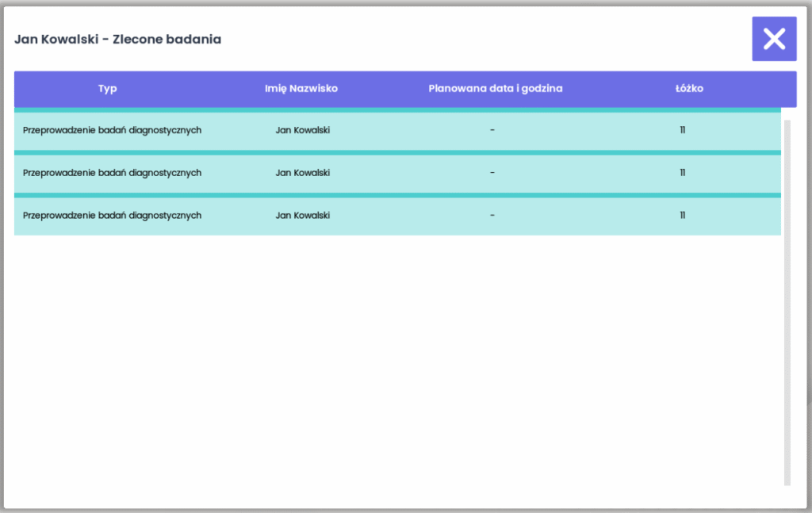Screen dimensions: 812x513
Task: Select the Planowana data i godzina header
Action: coord(495,89)
